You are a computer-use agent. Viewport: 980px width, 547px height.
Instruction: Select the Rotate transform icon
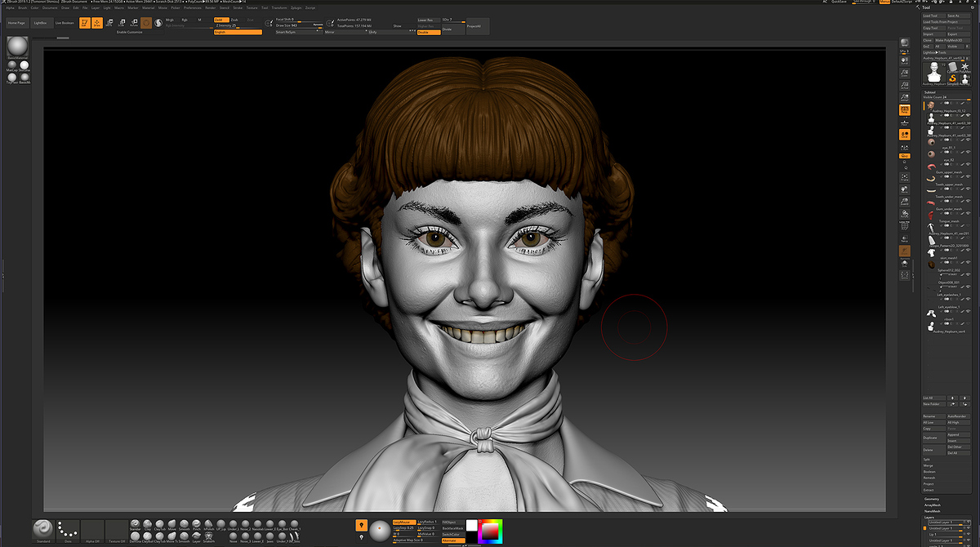tap(134, 23)
